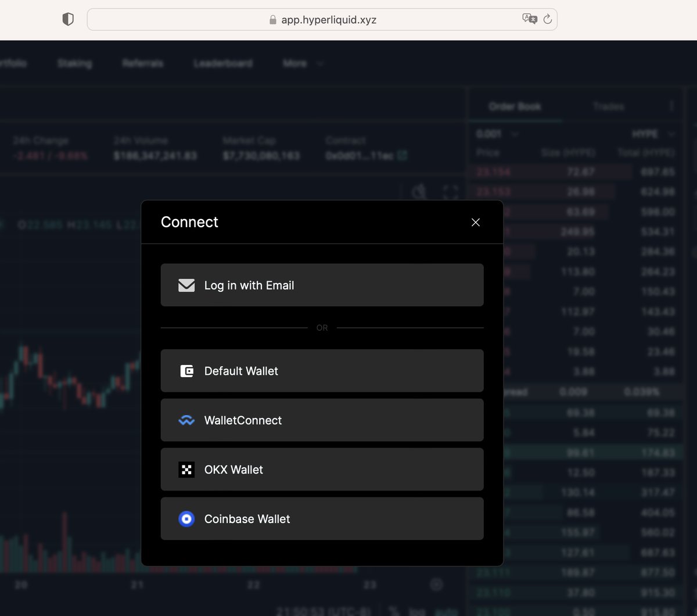Switch to the Trades tab
Viewport: 697px width, 616px height.
point(608,106)
